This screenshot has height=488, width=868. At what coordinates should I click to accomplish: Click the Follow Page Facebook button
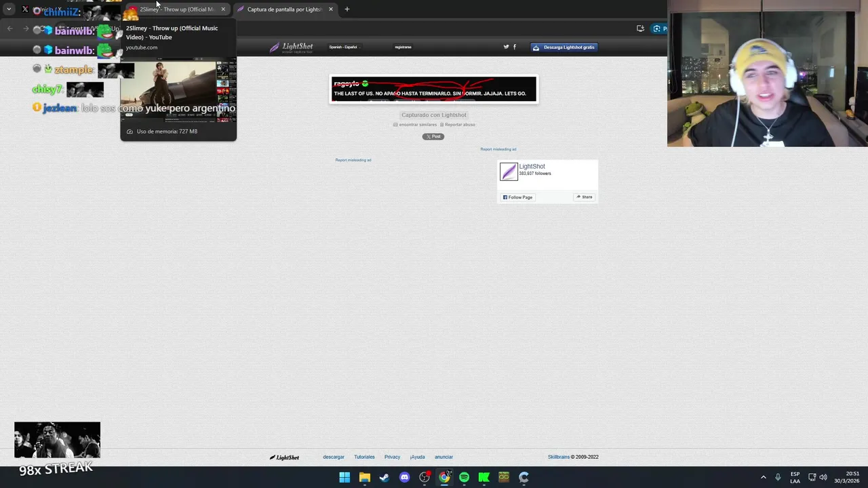click(x=518, y=197)
